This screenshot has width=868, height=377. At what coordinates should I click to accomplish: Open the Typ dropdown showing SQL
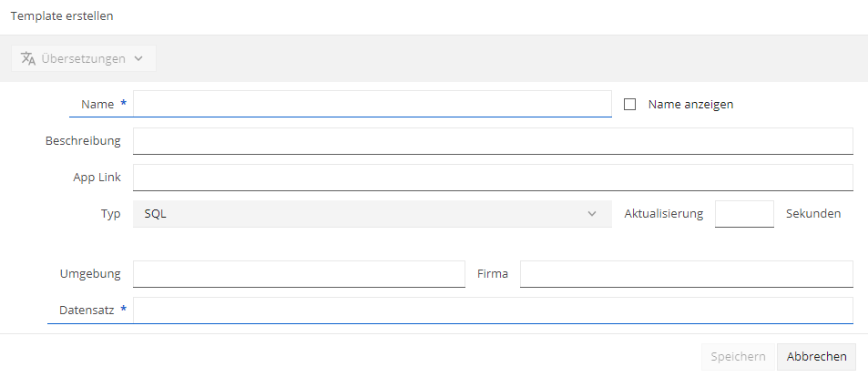[x=372, y=214]
